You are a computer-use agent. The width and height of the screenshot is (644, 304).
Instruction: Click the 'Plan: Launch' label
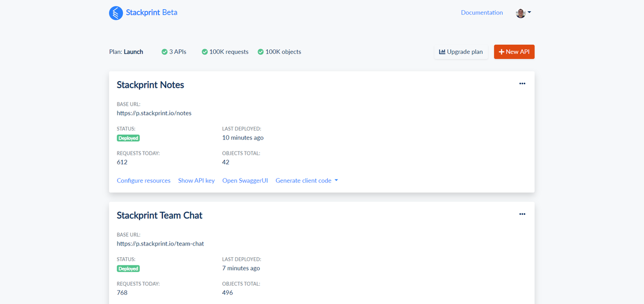[x=126, y=52]
